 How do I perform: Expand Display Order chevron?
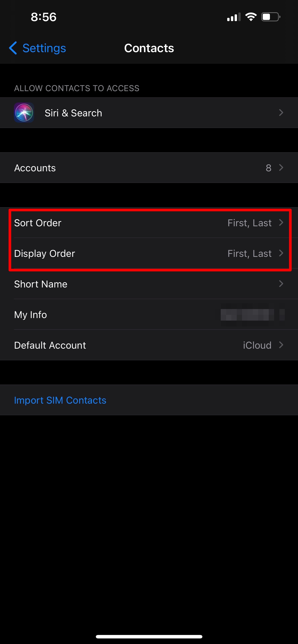pos(281,253)
